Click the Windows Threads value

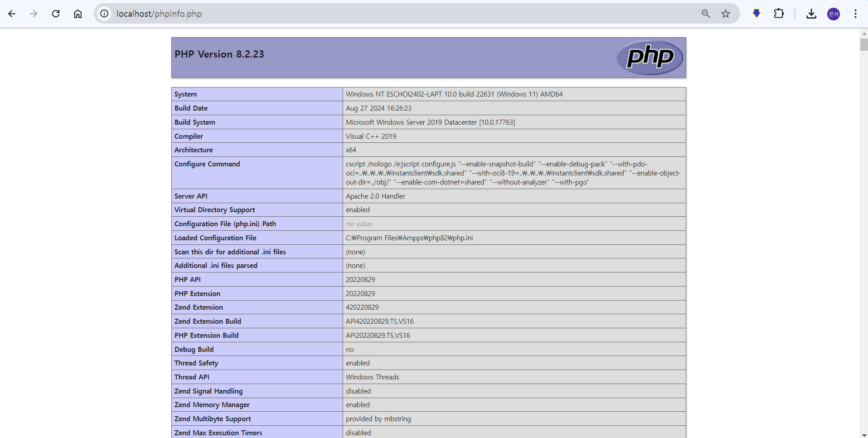click(x=373, y=377)
